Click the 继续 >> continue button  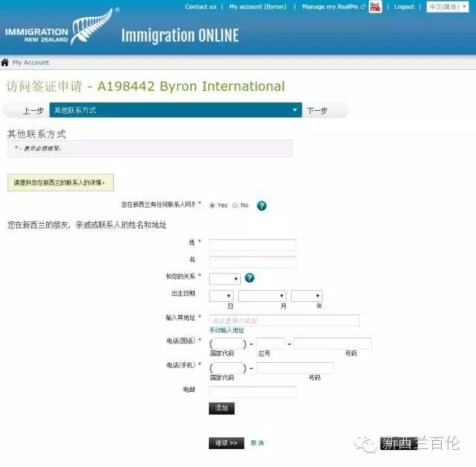pos(226,443)
